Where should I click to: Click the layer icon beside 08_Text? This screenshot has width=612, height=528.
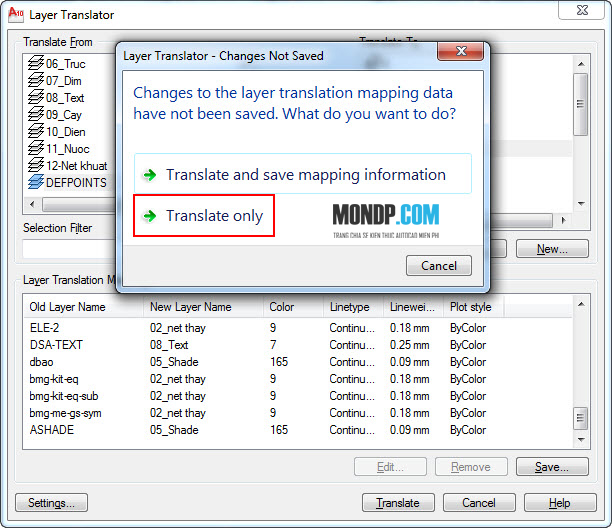coord(36,97)
